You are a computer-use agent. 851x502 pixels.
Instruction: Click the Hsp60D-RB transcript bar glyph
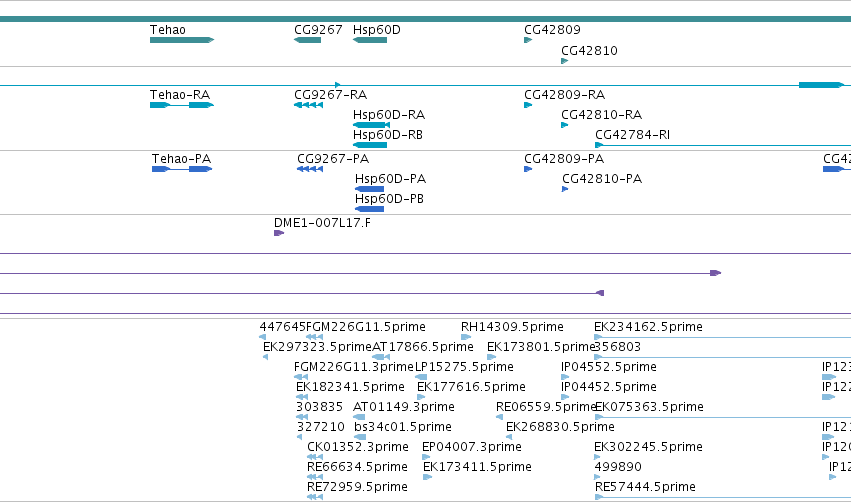coord(370,145)
